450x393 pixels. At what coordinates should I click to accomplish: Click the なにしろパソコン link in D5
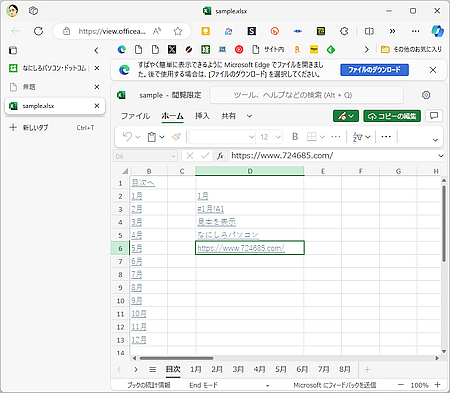tap(228, 235)
